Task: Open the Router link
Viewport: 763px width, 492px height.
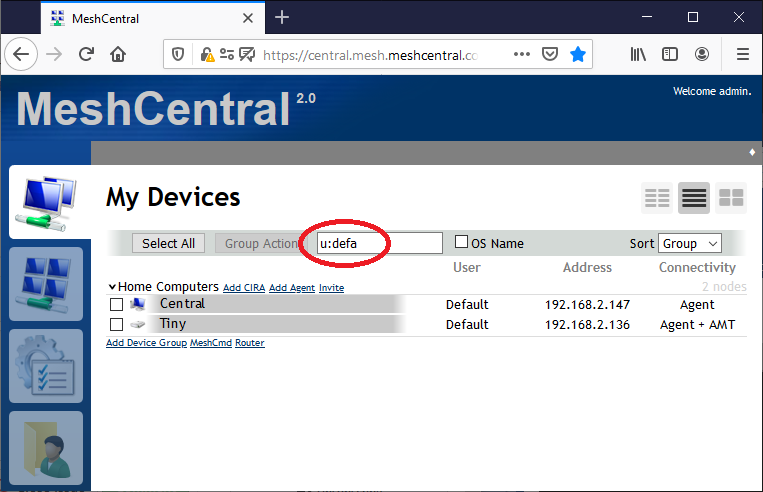Action: tap(250, 343)
